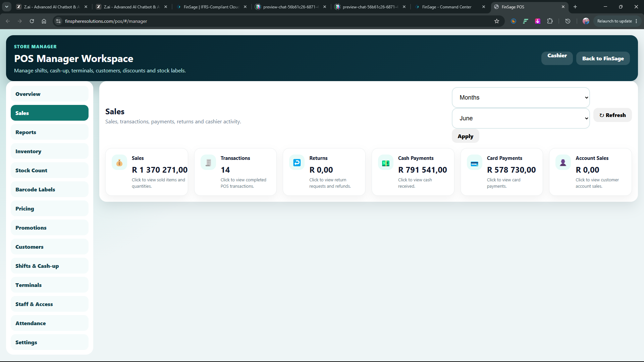View Returns card details
Image resolution: width=644 pixels, height=362 pixels.
click(324, 172)
